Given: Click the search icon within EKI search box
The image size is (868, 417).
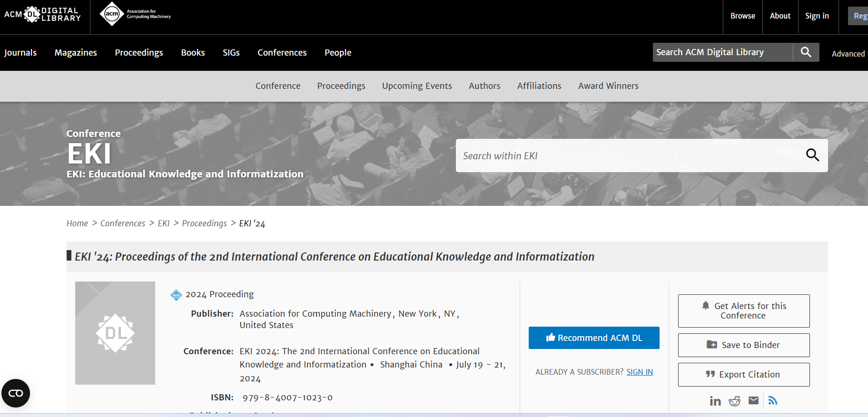Looking at the screenshot, I should coord(812,155).
